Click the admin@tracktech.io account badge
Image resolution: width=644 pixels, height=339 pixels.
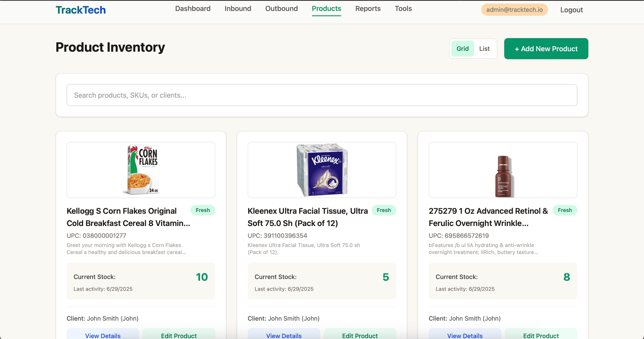coord(514,9)
